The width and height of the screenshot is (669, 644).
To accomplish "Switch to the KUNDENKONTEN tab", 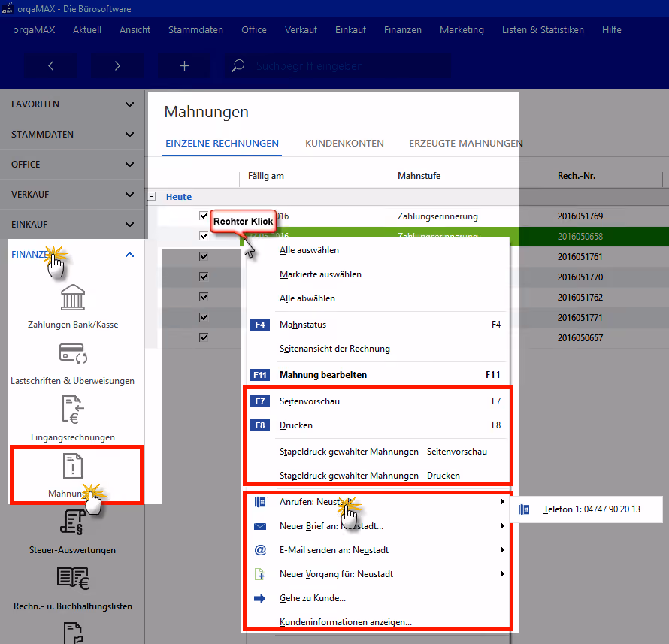I will [344, 144].
